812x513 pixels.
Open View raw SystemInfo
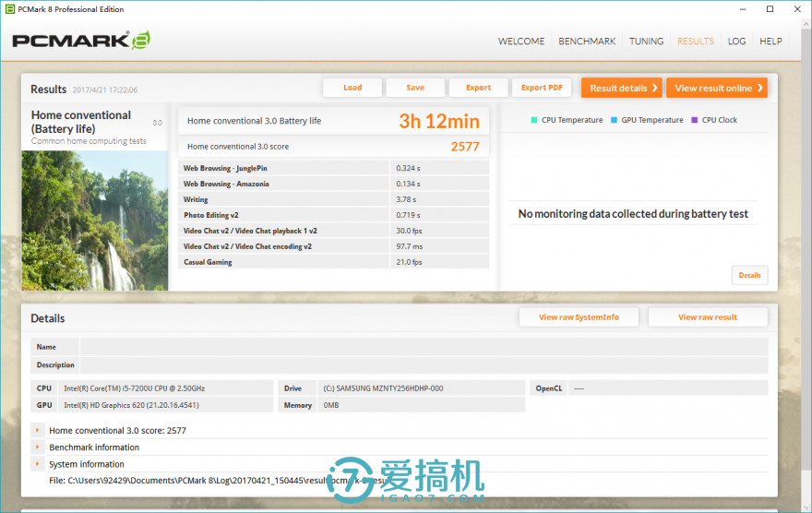tap(579, 317)
